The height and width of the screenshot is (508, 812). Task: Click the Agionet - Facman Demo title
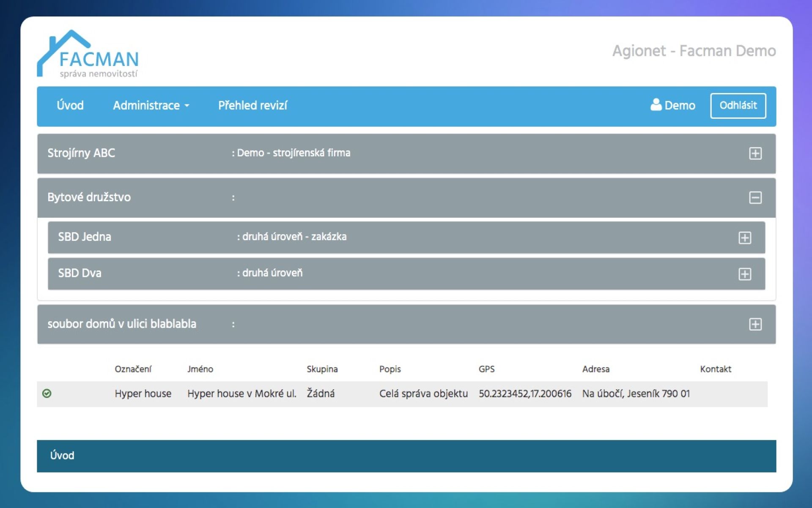(694, 51)
